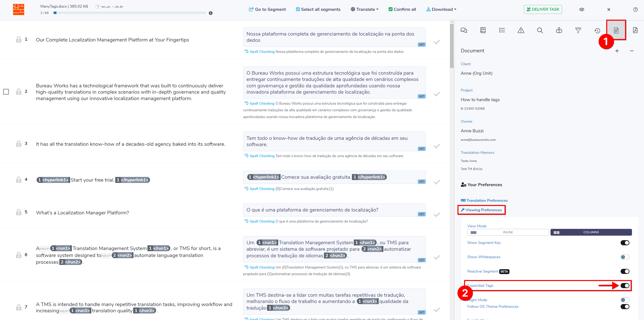Click the translation progress bar
The image size is (644, 320).
tap(130, 13)
